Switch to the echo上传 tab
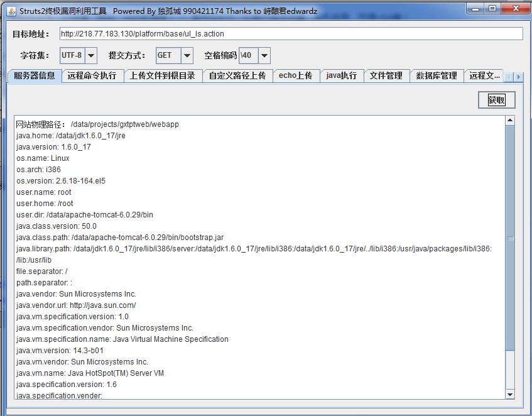The height and width of the screenshot is (416, 532). click(295, 75)
